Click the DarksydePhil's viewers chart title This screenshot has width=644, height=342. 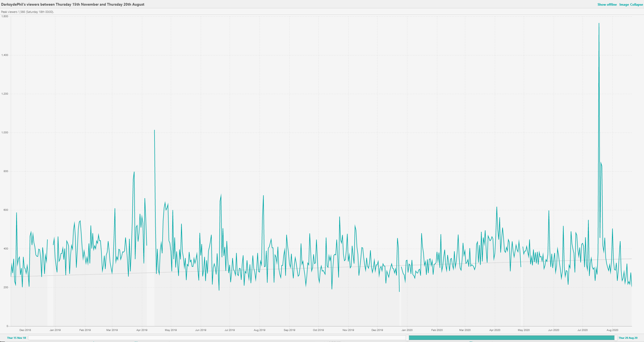click(x=73, y=5)
